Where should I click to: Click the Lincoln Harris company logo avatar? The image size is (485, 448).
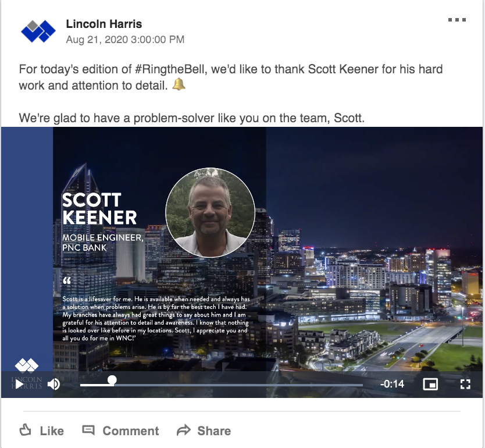(38, 31)
